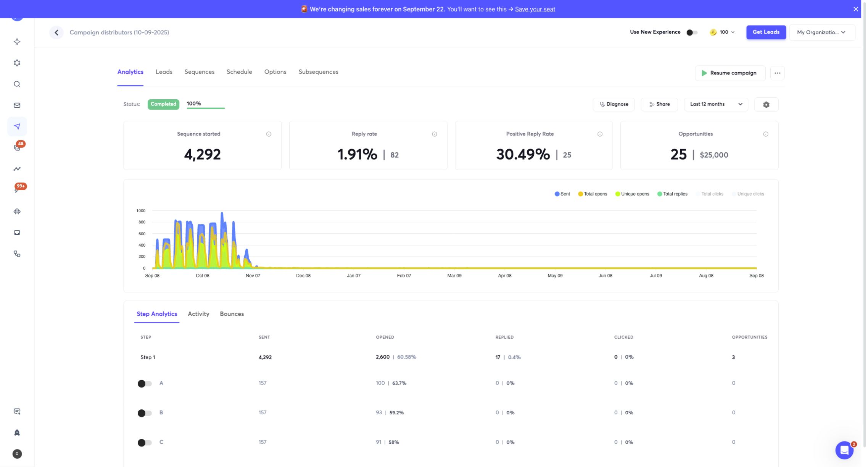Expand the My Organization dropdown
The width and height of the screenshot is (868, 467).
tap(821, 32)
